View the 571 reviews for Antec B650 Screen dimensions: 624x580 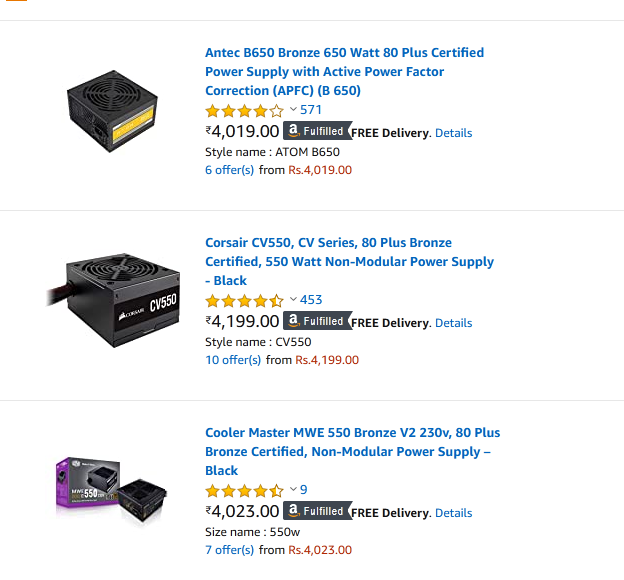(x=311, y=110)
